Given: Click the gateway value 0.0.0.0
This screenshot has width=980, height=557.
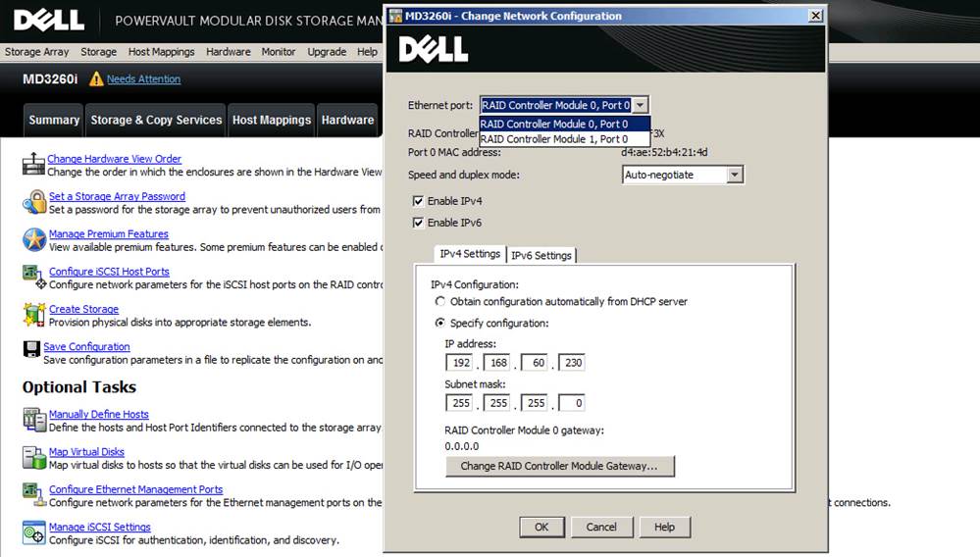Looking at the screenshot, I should [462, 446].
